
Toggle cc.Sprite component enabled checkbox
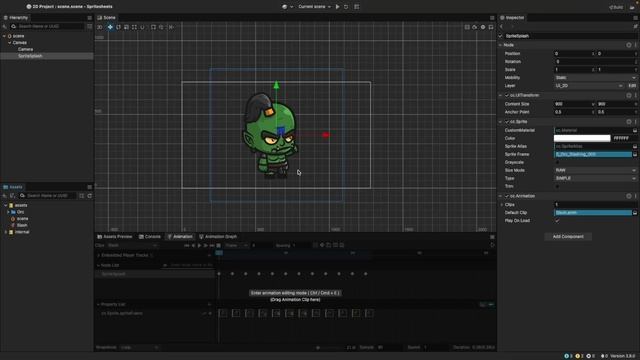tap(507, 122)
